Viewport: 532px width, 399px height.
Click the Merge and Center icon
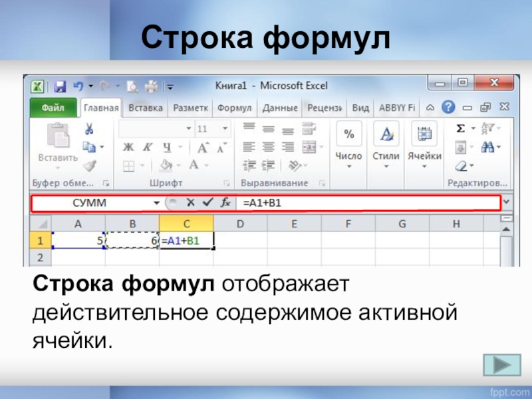(x=309, y=147)
